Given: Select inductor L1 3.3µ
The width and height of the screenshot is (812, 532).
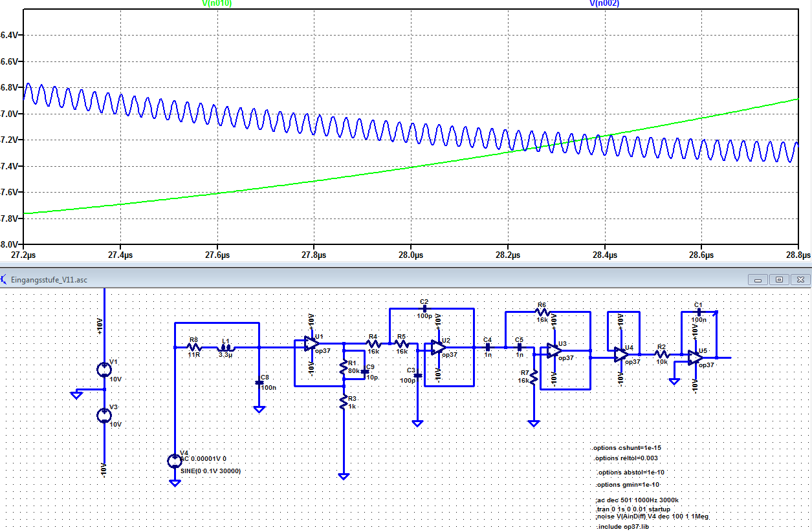Looking at the screenshot, I should (225, 347).
